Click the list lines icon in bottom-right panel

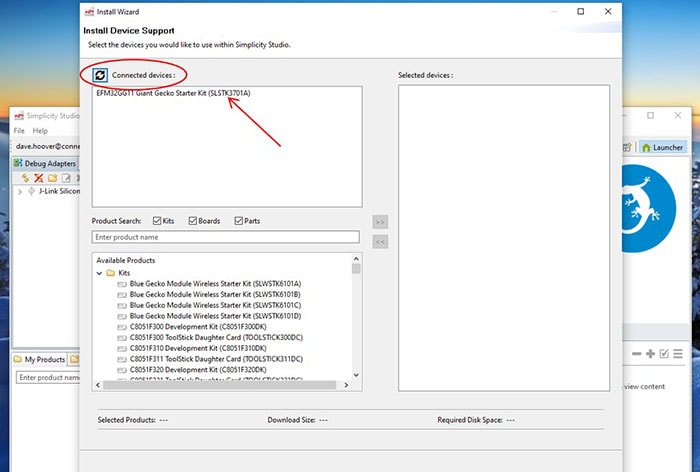(677, 354)
